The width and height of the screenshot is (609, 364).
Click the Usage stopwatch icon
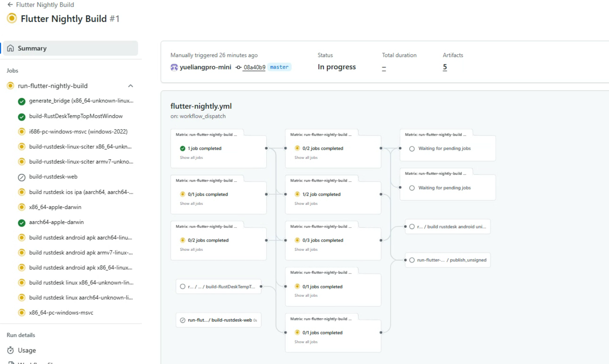[11, 350]
